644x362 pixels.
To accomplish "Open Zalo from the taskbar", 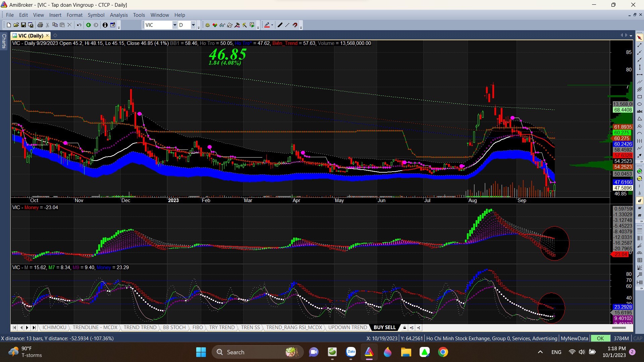I will pyautogui.click(x=351, y=352).
